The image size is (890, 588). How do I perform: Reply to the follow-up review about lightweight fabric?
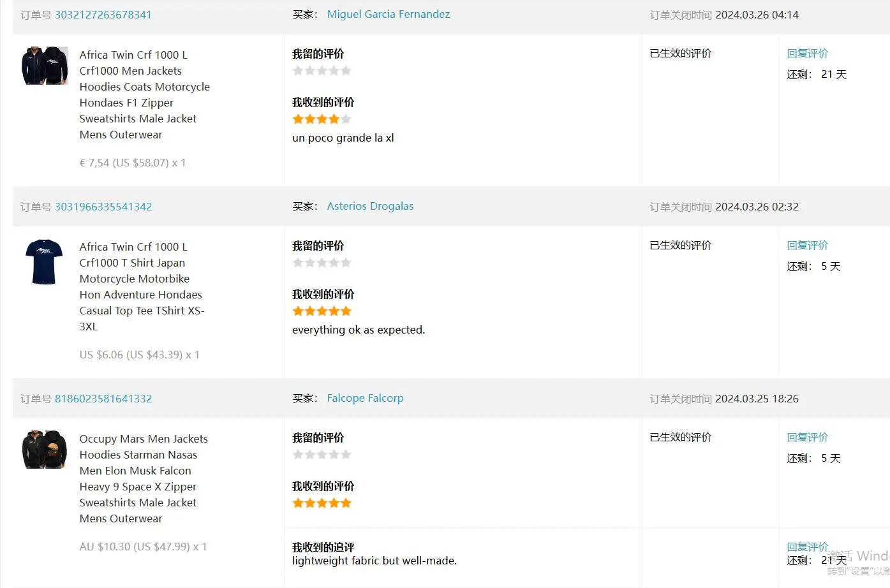click(807, 547)
